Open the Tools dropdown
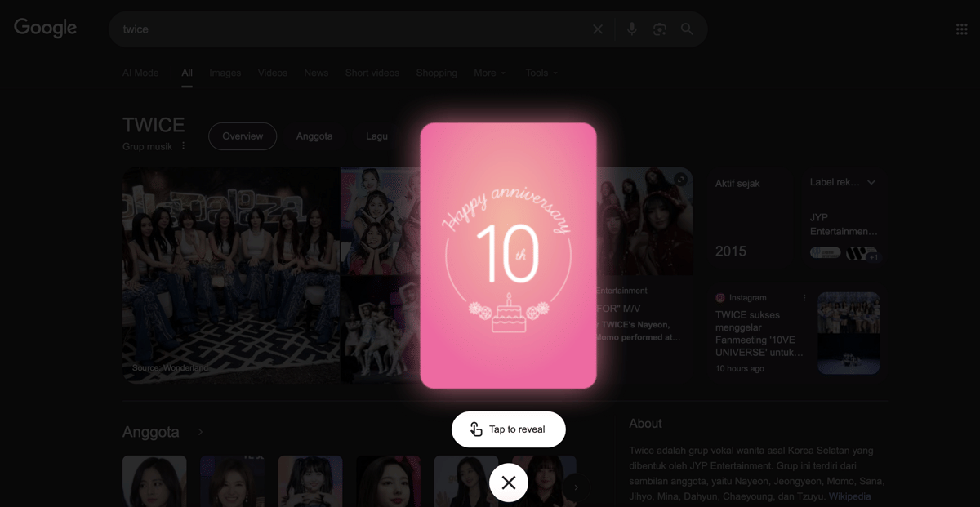This screenshot has width=980, height=507. tap(541, 73)
